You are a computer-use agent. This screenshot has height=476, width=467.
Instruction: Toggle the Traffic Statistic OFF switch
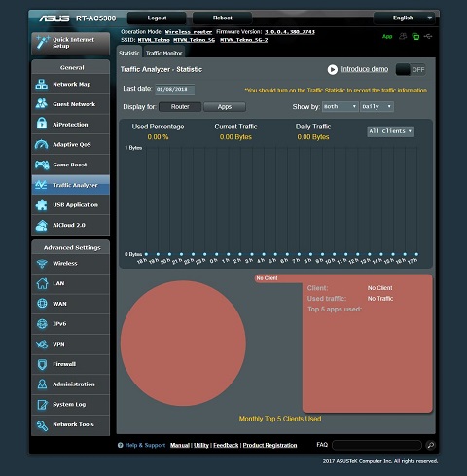click(x=411, y=69)
